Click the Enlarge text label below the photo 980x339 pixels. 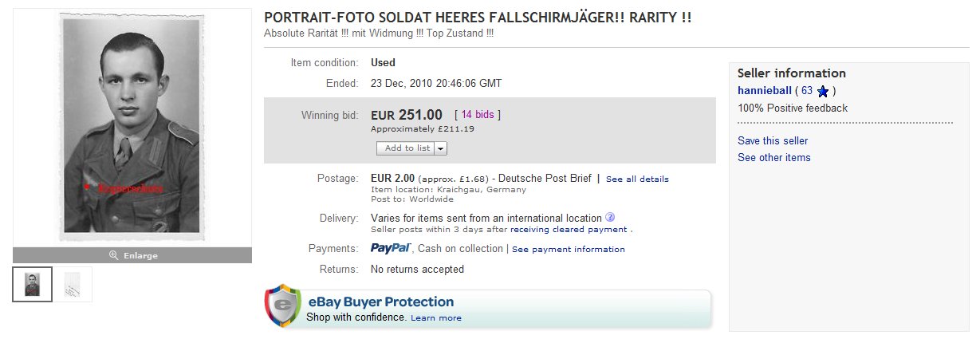140,255
